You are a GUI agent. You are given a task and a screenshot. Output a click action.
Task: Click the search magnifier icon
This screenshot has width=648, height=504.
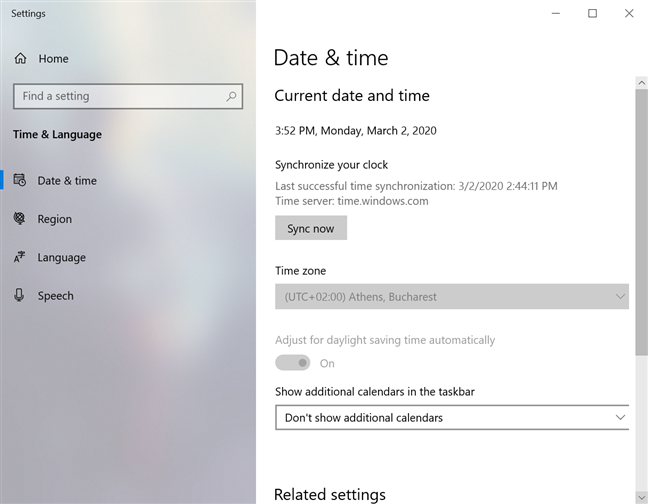coord(231,96)
